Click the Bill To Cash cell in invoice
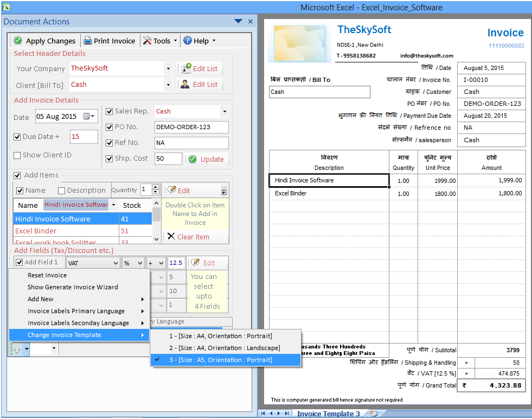 click(319, 92)
